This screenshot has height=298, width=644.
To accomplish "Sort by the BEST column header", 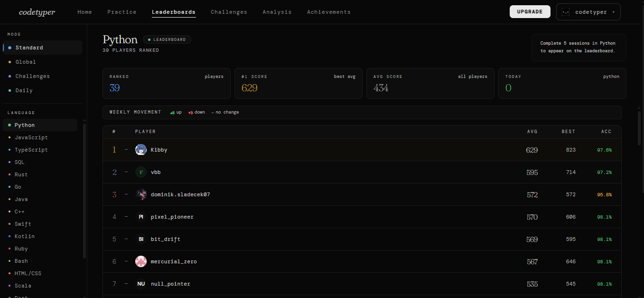I will (x=568, y=132).
